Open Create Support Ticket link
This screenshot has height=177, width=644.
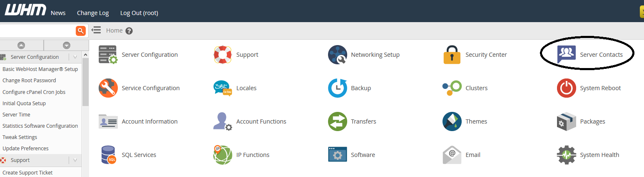(27, 173)
